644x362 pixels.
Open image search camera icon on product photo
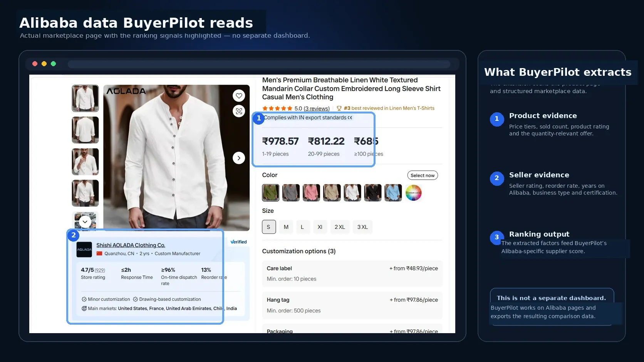tap(239, 111)
